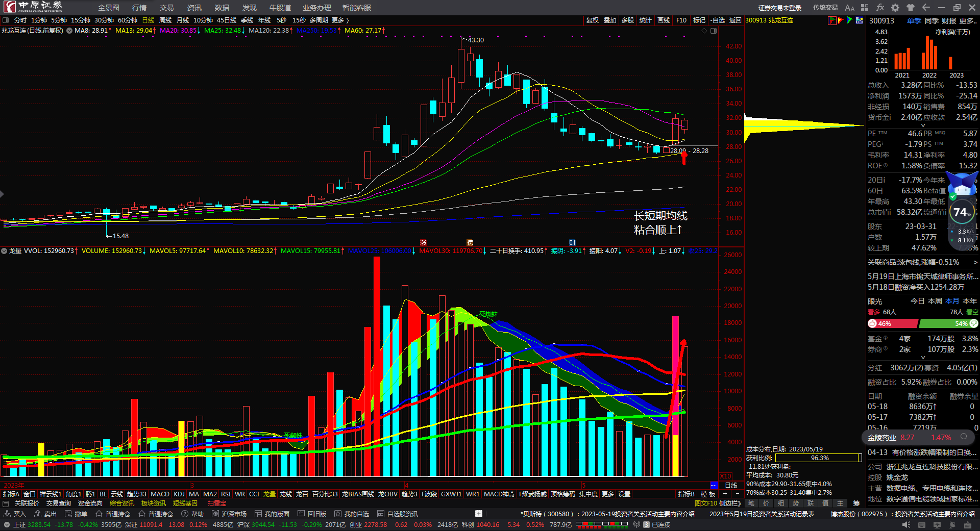
Task: Expand the left edge panel arrow
Action: click(x=2, y=194)
